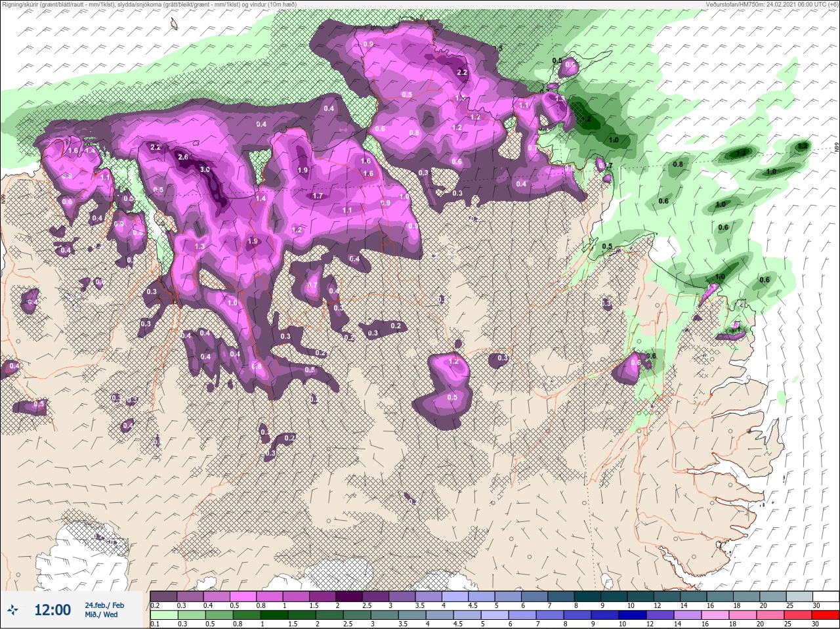Click the 3.0 precipitation maximum label

click(x=205, y=170)
